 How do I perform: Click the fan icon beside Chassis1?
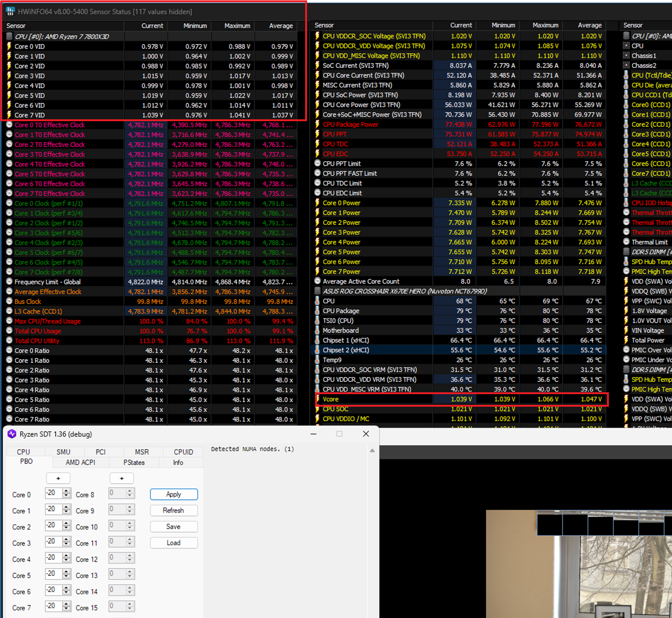tap(626, 55)
